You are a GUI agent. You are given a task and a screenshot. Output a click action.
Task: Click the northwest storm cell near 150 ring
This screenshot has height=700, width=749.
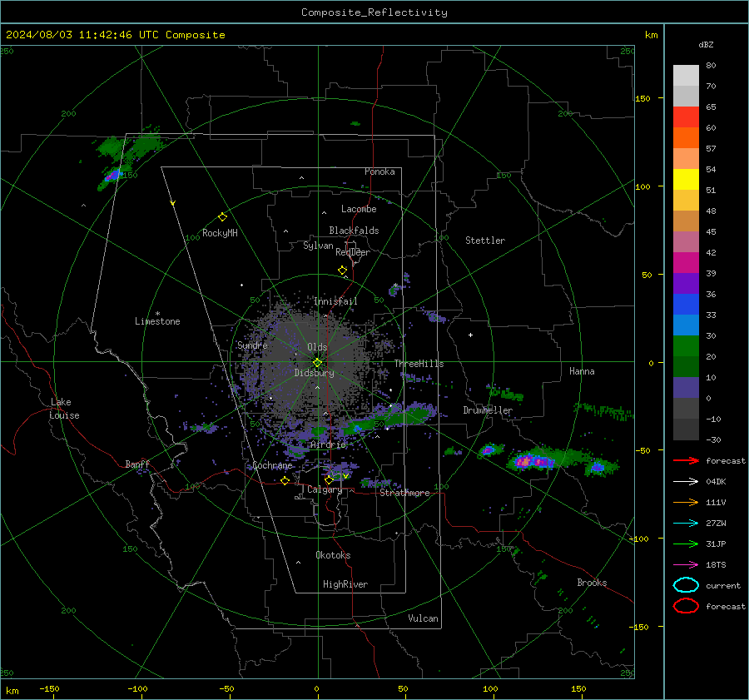click(113, 176)
